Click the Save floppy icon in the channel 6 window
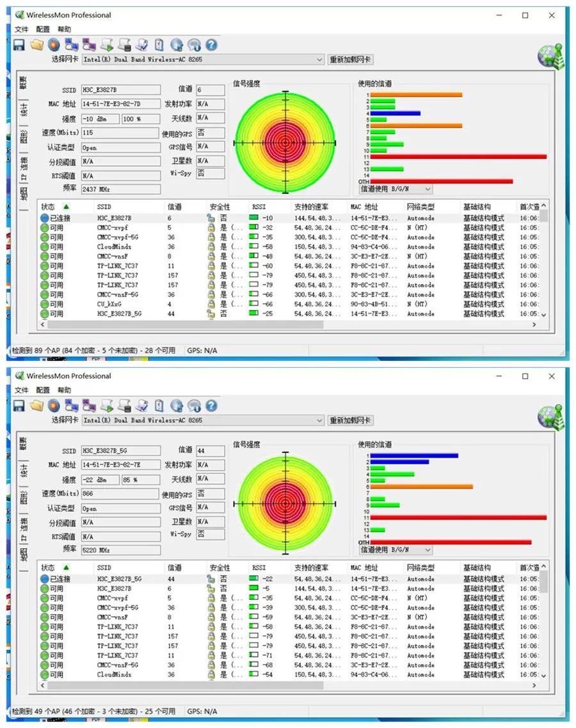576x728 pixels. coord(19,45)
